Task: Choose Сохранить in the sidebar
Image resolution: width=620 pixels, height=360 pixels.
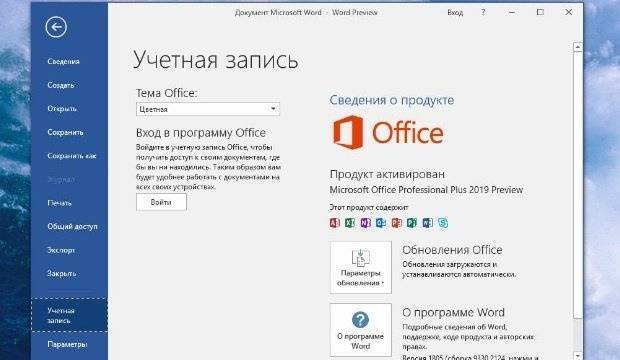Action: point(65,132)
